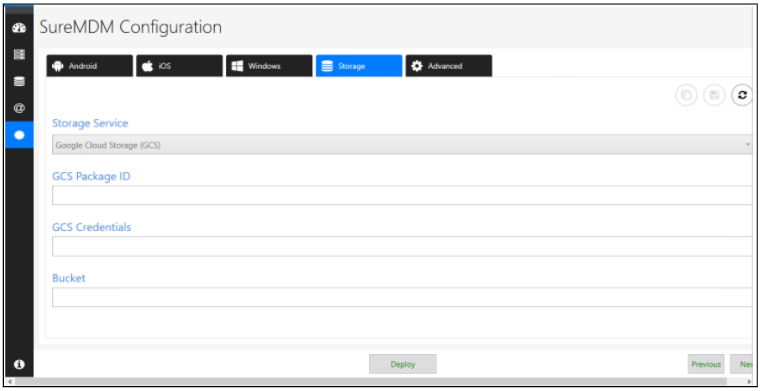Expand the Storage Service dropdown

(x=402, y=145)
